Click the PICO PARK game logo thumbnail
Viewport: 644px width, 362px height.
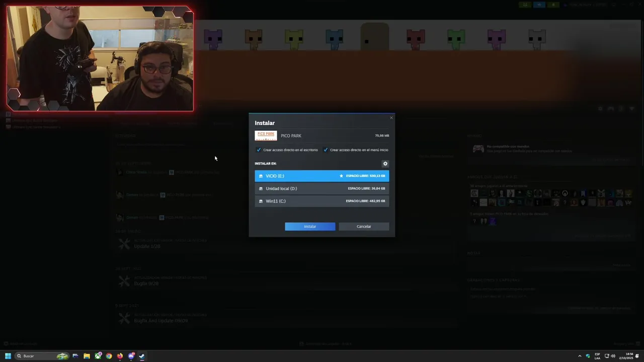pyautogui.click(x=266, y=136)
